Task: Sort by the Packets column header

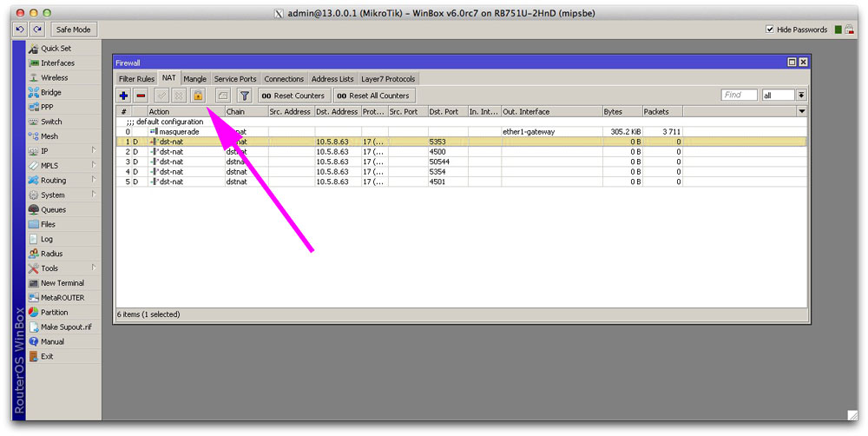Action: click(x=662, y=111)
